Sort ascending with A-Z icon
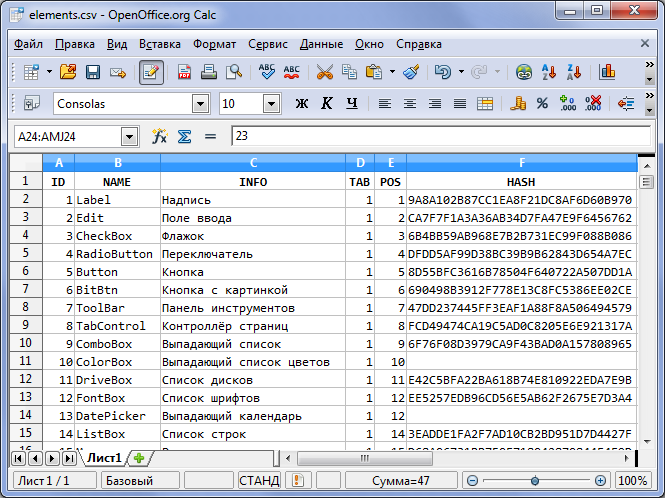This screenshot has height=498, width=665. (x=548, y=72)
